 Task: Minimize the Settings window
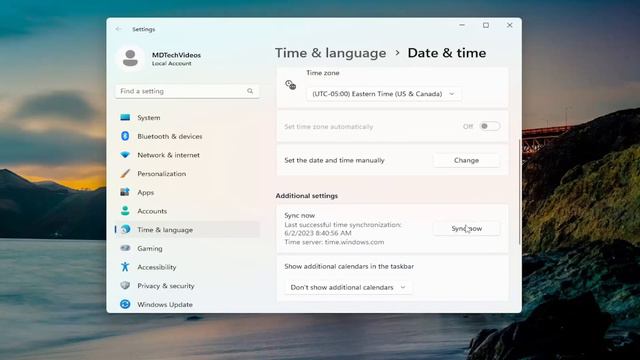462,25
